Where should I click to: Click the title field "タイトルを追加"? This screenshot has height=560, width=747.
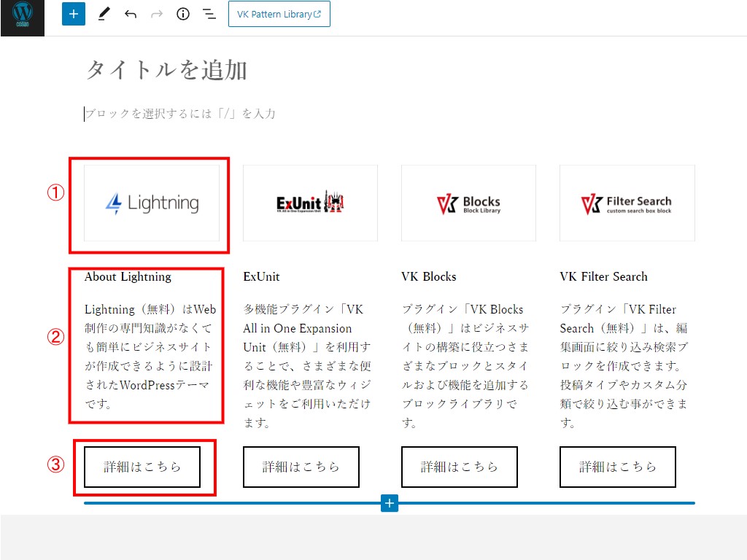click(167, 70)
